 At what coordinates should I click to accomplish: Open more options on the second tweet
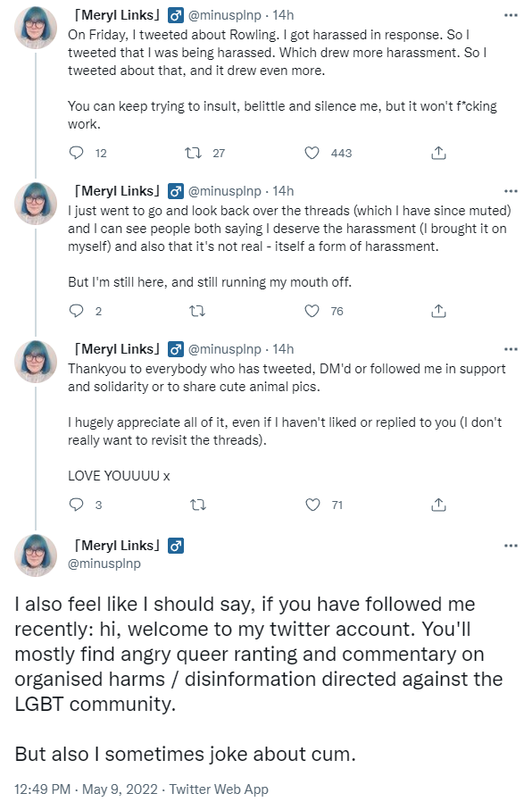pyautogui.click(x=511, y=191)
